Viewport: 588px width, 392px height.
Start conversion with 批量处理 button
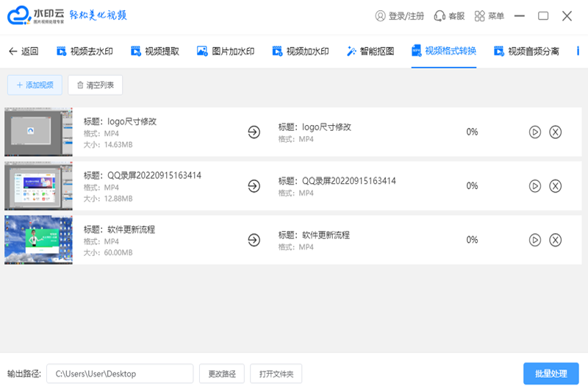pos(551,374)
